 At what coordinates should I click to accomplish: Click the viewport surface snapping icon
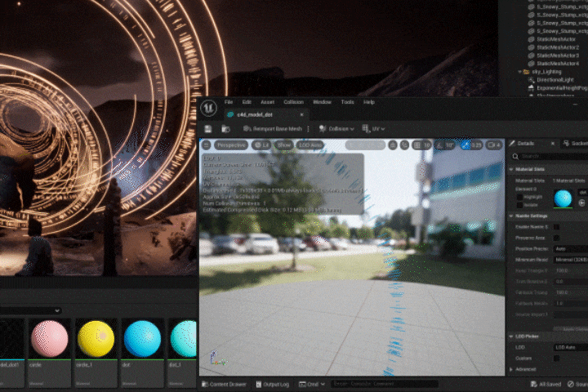393,145
